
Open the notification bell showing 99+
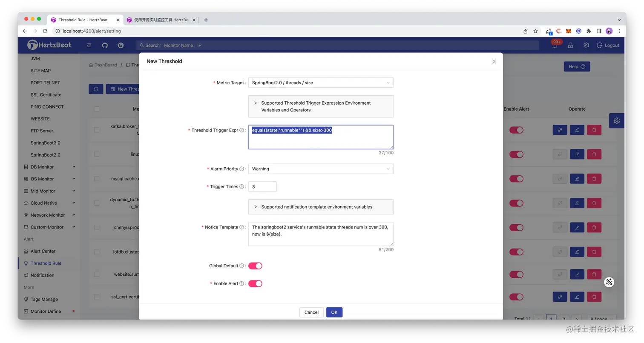coord(555,45)
